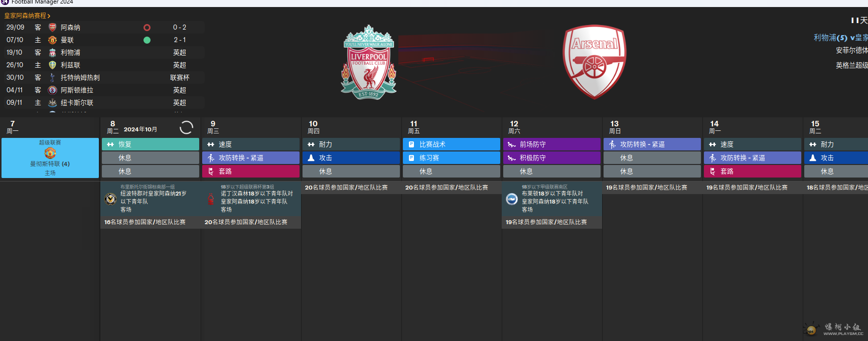This screenshot has width=868, height=341.
Task: Click the flag icon on day 9's 套路 session
Action: [211, 172]
